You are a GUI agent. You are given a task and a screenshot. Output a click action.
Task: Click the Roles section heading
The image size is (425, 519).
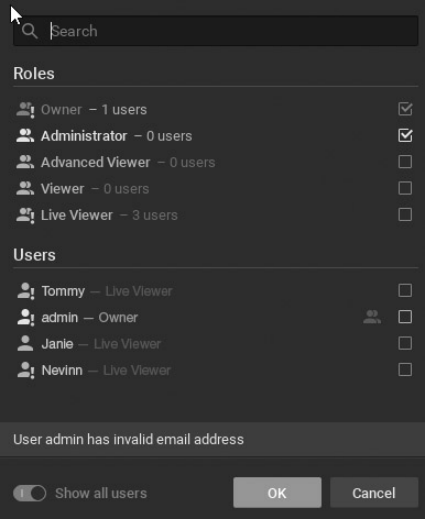(x=34, y=73)
